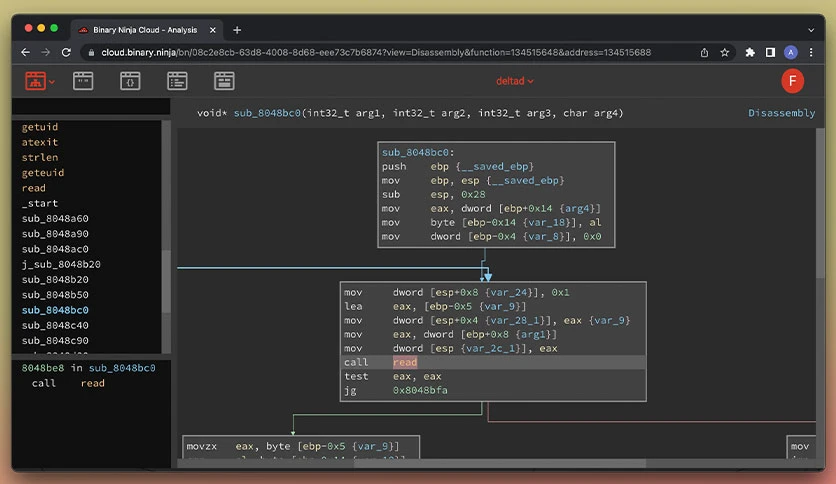Bookmark the page with the star icon

725,52
